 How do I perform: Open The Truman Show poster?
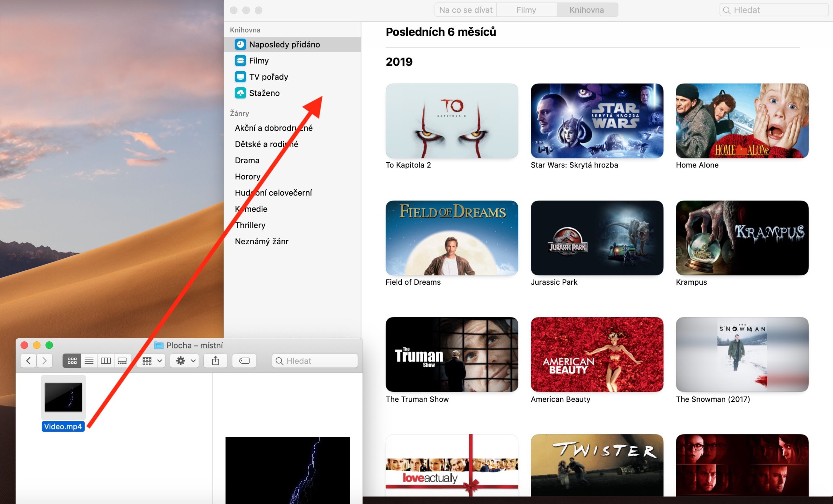tap(452, 354)
